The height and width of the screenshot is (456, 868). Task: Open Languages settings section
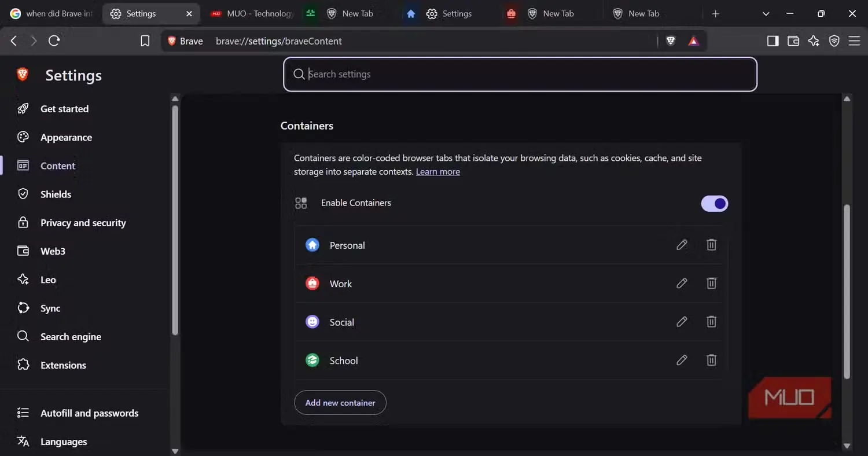tap(64, 442)
